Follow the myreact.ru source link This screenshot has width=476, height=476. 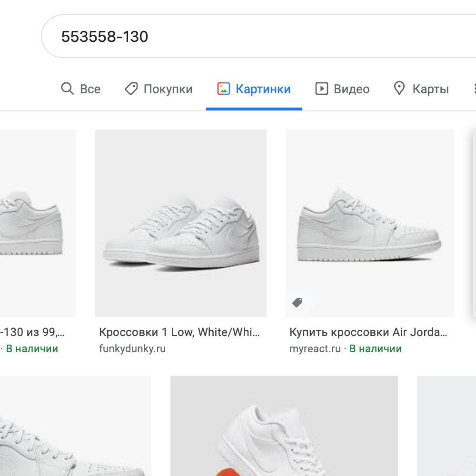pos(315,349)
